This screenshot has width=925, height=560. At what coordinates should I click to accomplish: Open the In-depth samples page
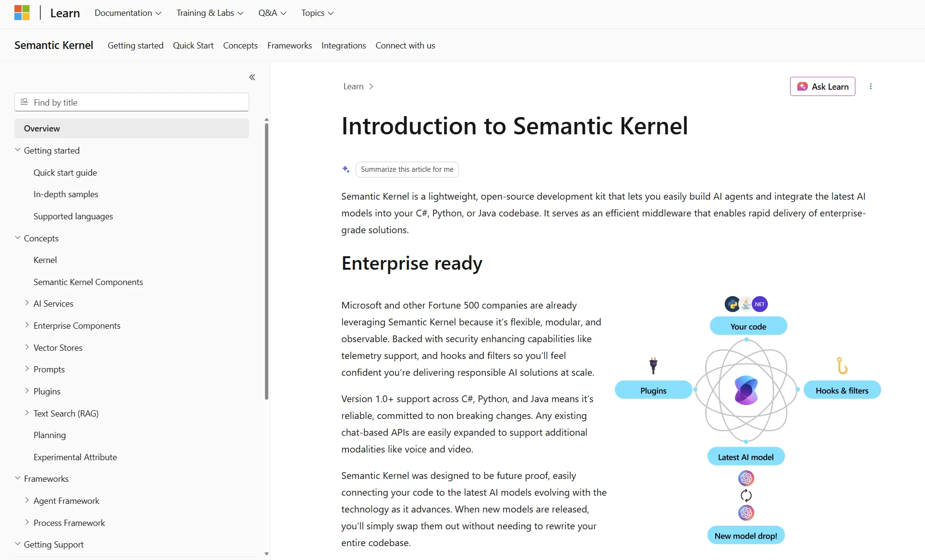coord(66,194)
